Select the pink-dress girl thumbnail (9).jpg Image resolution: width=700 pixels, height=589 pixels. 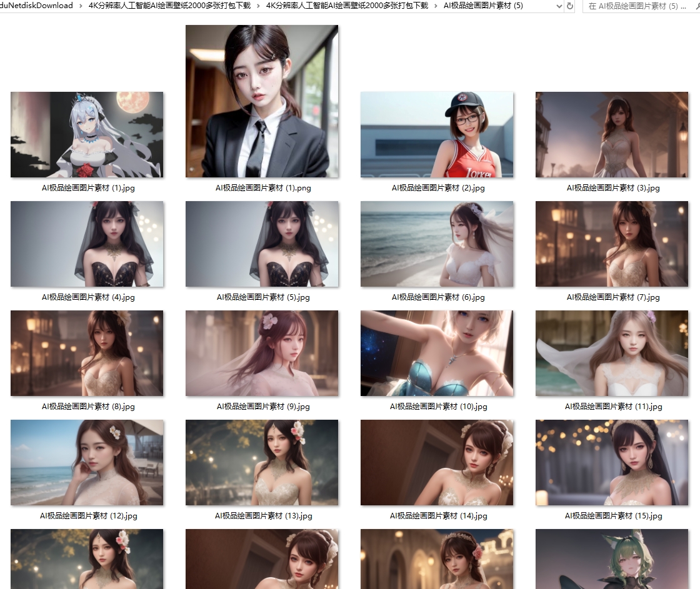[262, 353]
